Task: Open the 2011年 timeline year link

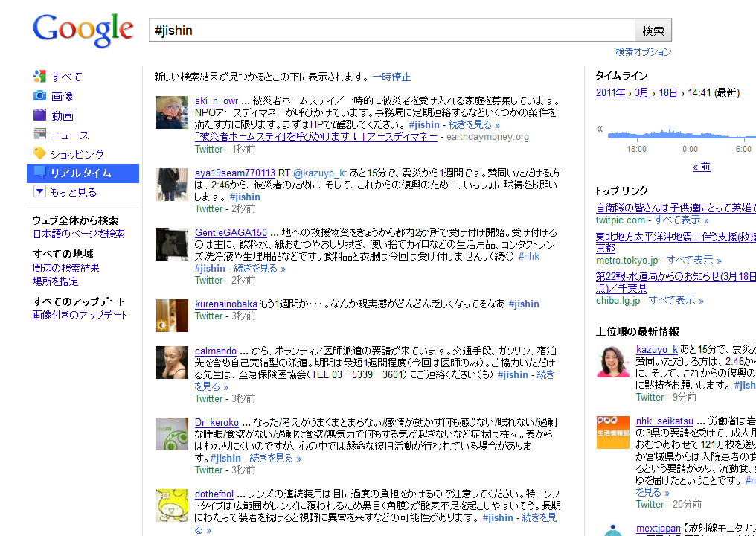Action: point(610,93)
